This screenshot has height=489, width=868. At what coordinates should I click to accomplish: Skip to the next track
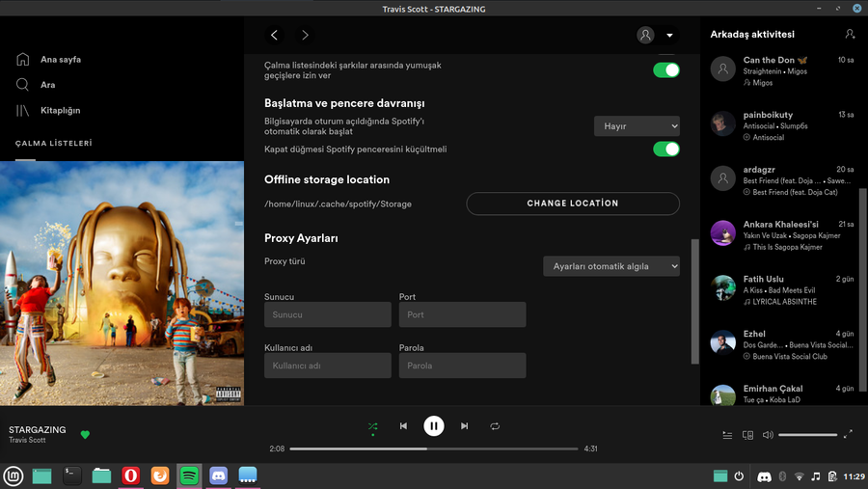click(465, 425)
